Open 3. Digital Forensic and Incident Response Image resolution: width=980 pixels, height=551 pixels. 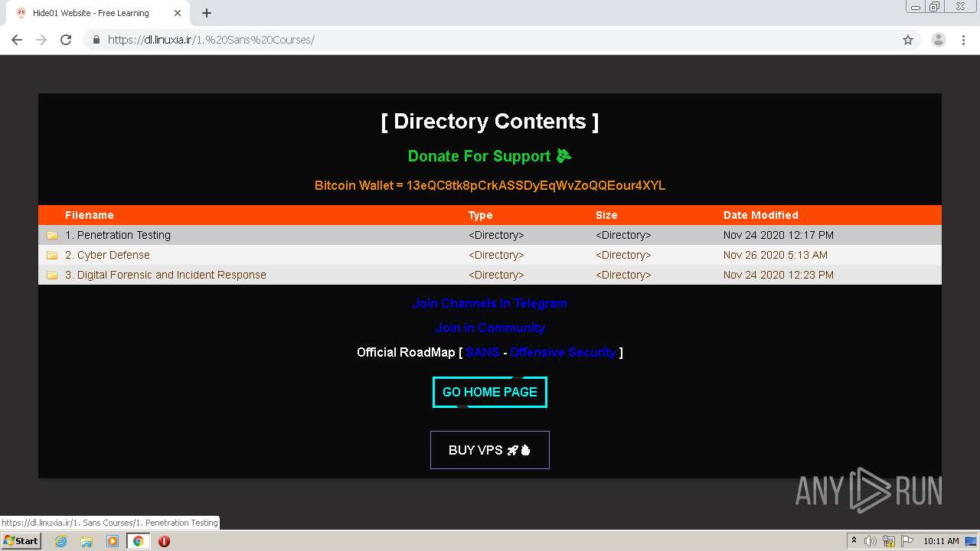pyautogui.click(x=165, y=275)
